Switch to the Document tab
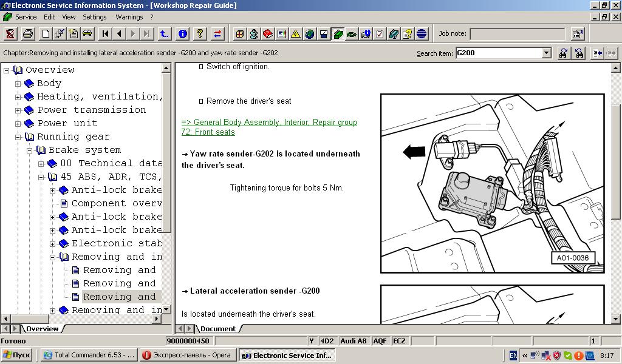 tap(217, 329)
